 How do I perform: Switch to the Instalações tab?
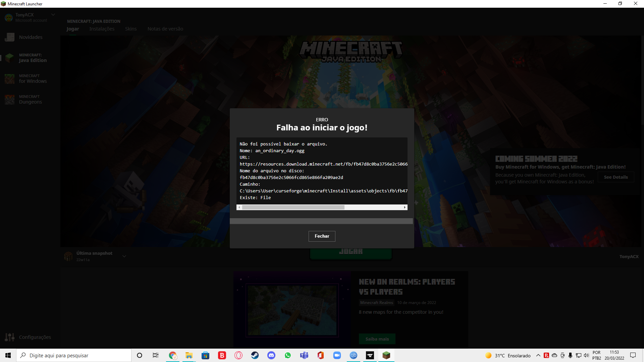point(102,29)
